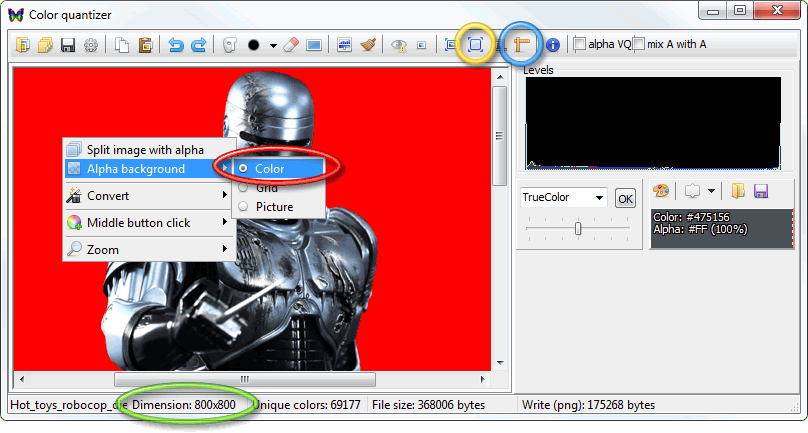Click the vertical scrollbar up arrow
Viewport: 808px width, 433px height.
coord(500,77)
